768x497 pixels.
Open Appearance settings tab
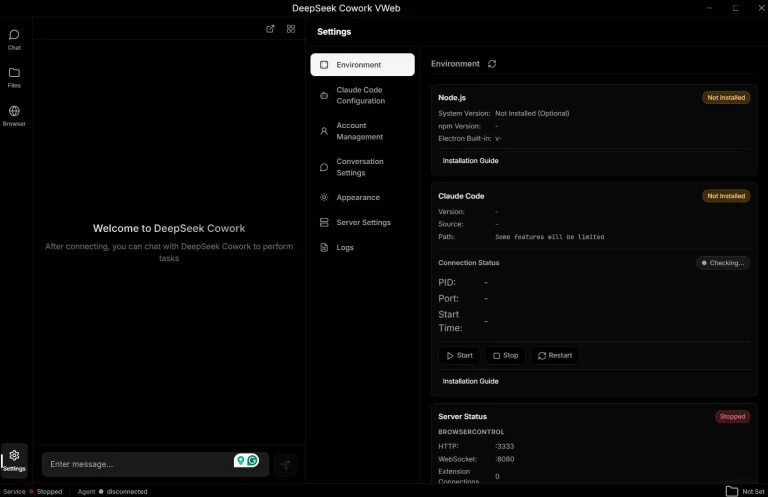pos(362,197)
